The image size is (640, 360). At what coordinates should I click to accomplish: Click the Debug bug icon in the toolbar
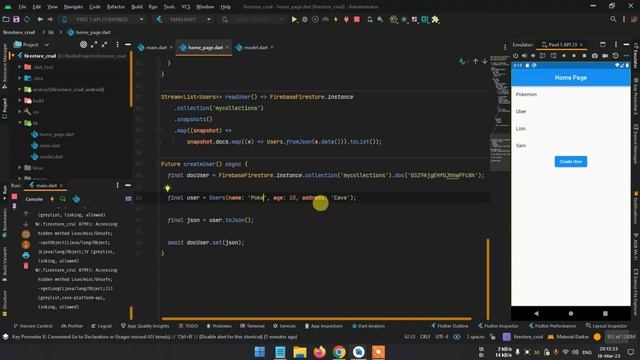(304, 19)
